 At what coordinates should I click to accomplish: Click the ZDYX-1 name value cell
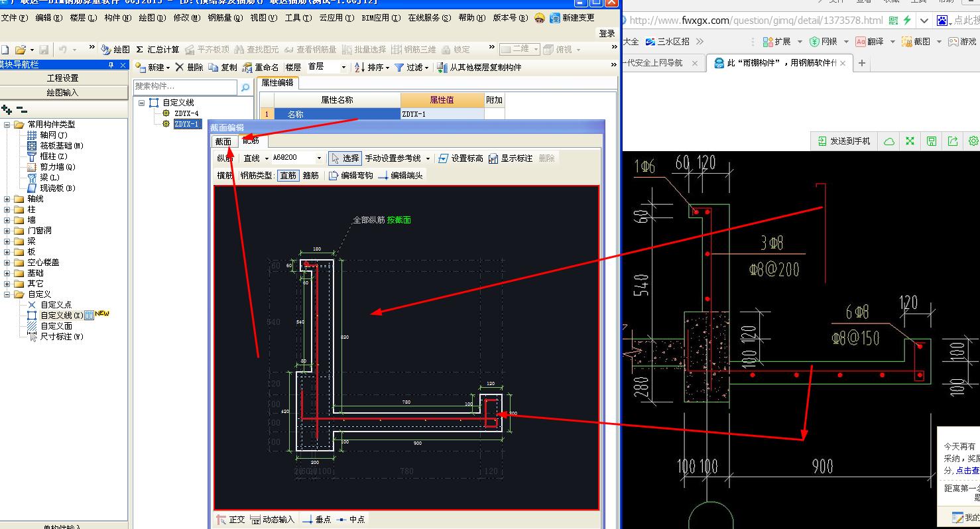442,114
